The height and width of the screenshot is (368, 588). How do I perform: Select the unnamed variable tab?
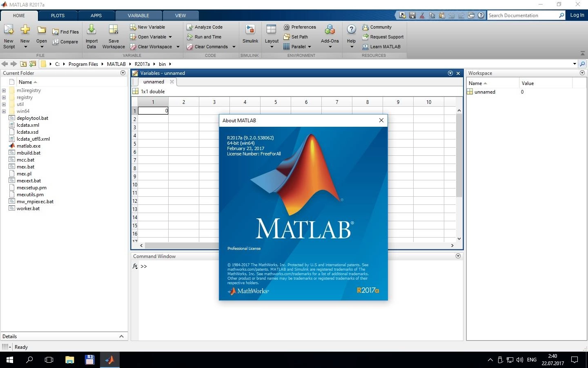154,82
